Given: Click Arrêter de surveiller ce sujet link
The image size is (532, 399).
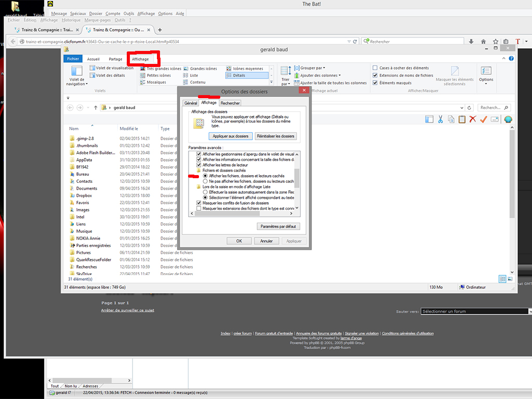Looking at the screenshot, I should point(128,310).
